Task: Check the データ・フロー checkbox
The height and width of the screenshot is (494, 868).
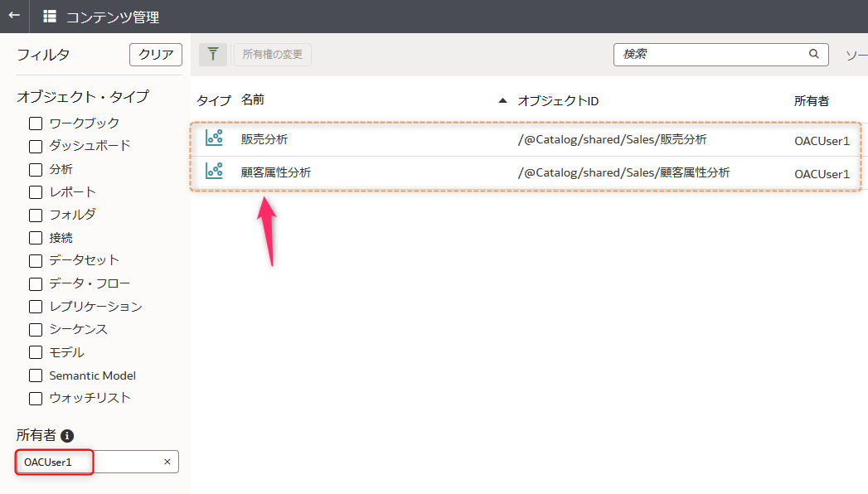Action: (x=36, y=283)
